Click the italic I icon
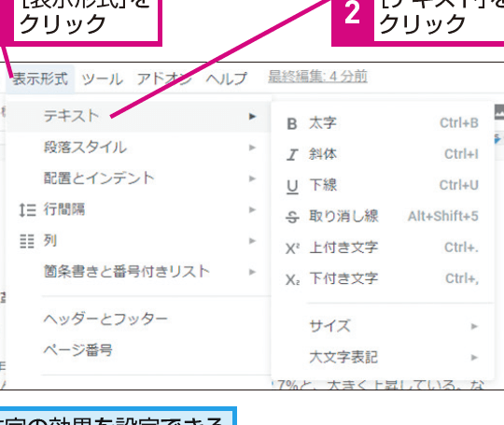The height and width of the screenshot is (425, 504). coord(292,155)
